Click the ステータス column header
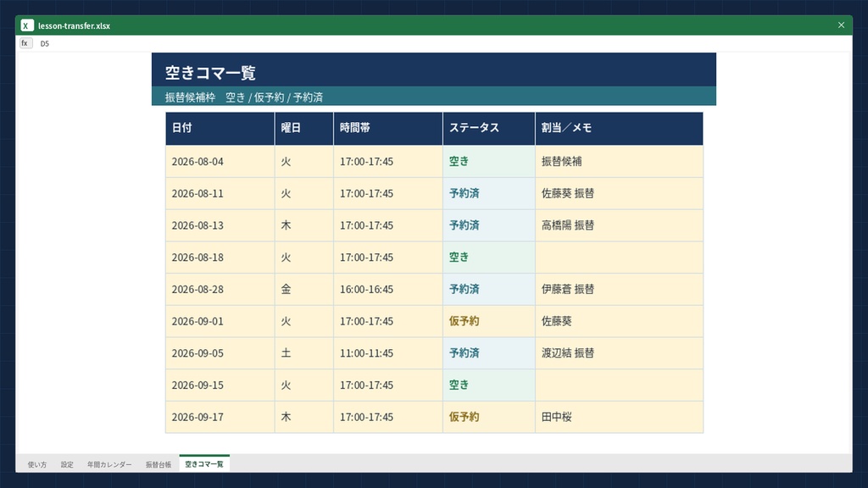The height and width of the screenshot is (488, 868). tap(489, 129)
